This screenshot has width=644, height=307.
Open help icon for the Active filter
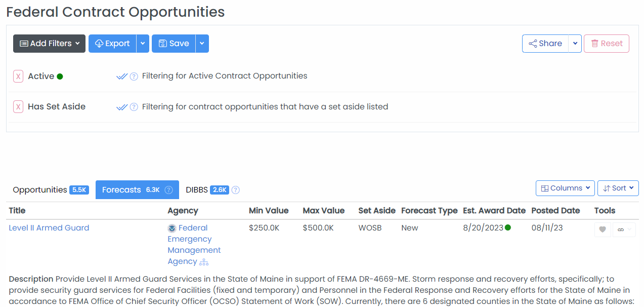pyautogui.click(x=134, y=76)
